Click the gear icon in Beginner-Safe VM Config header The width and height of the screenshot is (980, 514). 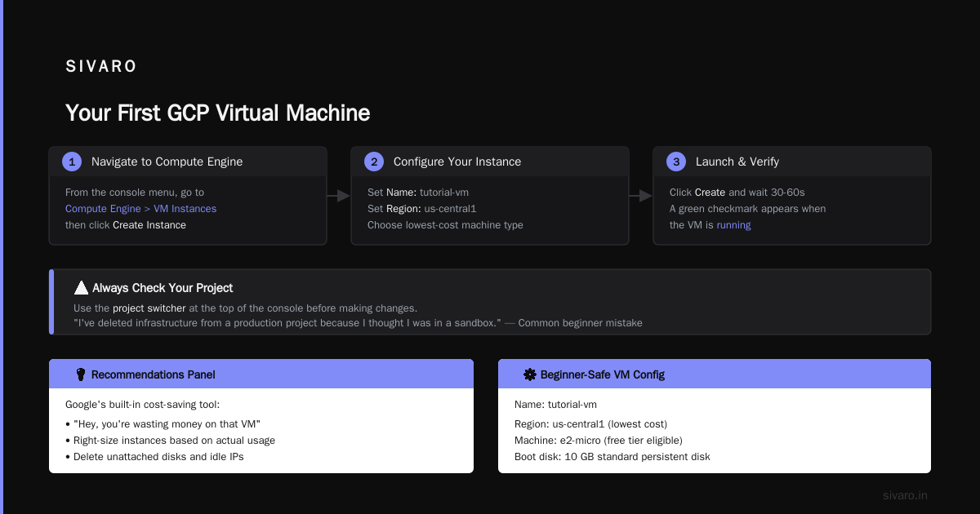[x=530, y=374]
